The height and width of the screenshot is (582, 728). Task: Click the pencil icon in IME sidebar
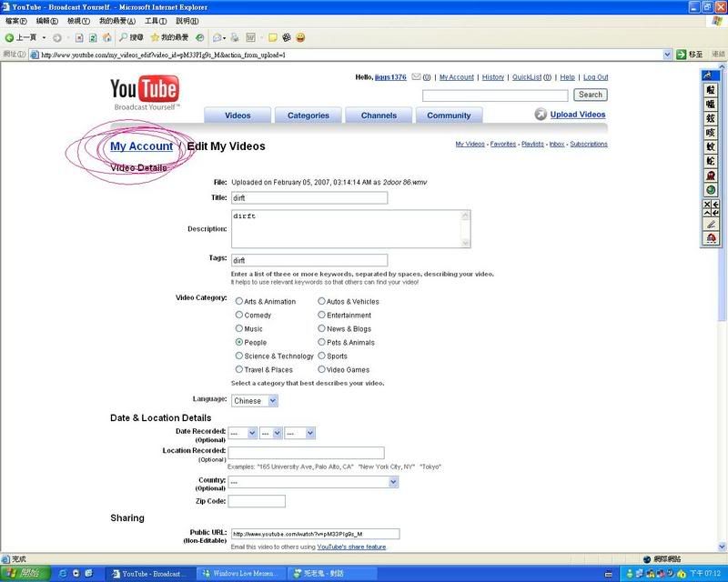tap(711, 225)
